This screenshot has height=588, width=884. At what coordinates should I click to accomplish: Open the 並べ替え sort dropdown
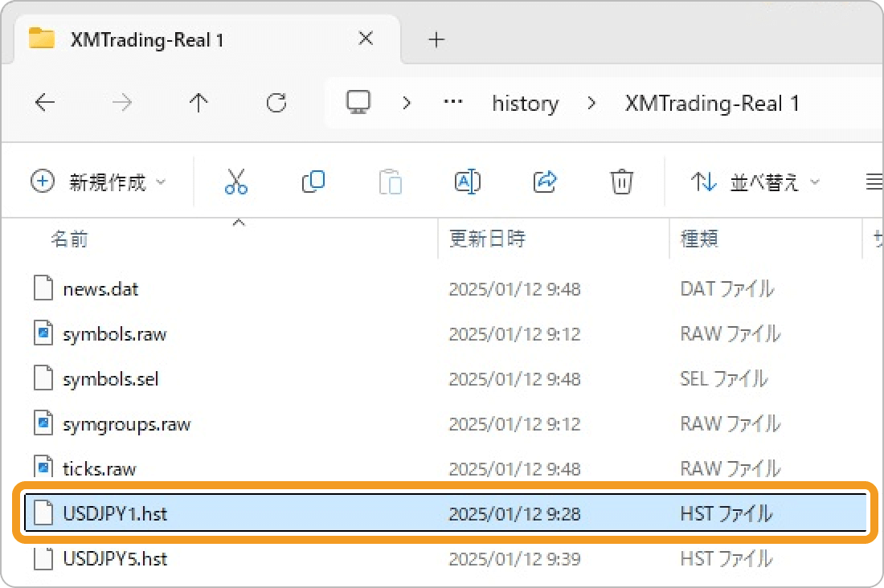755,182
